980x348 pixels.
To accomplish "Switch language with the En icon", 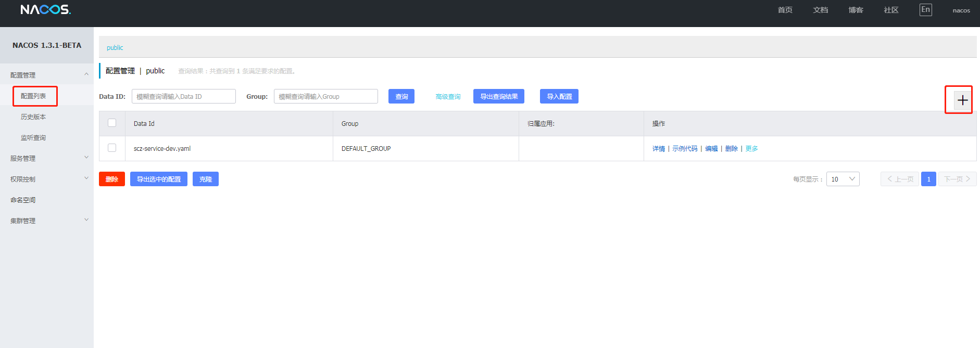I will click(925, 9).
